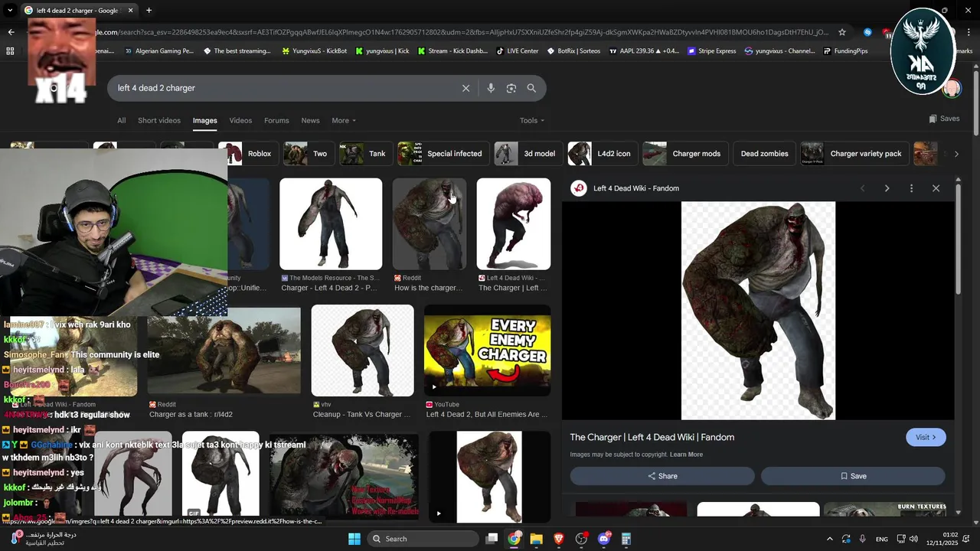
Task: Switch to the Short videos tab
Action: (159, 120)
